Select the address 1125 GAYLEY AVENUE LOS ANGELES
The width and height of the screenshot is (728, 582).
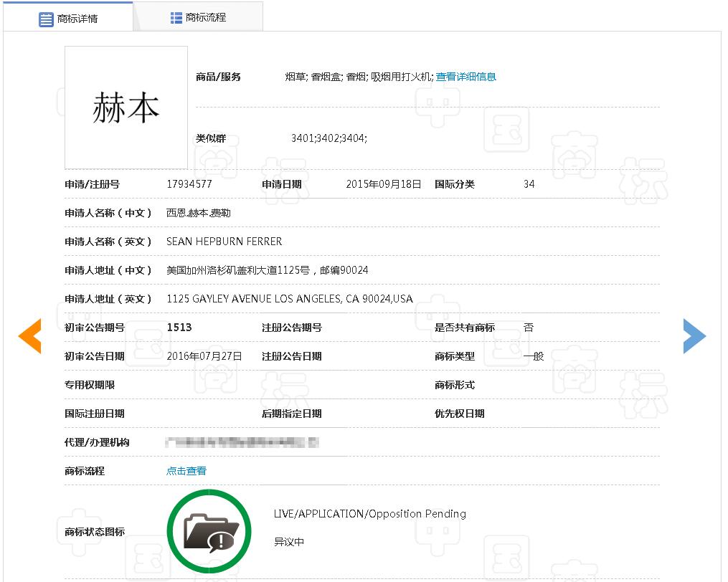click(254, 299)
